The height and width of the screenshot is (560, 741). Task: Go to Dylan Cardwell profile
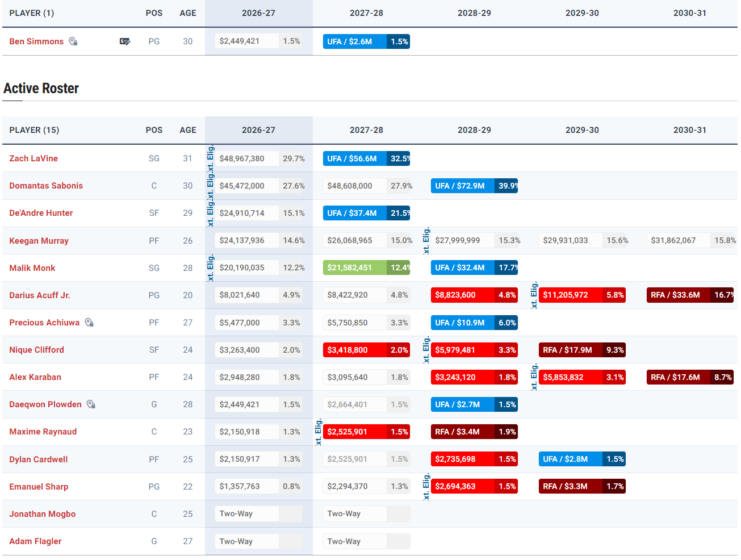pos(39,459)
